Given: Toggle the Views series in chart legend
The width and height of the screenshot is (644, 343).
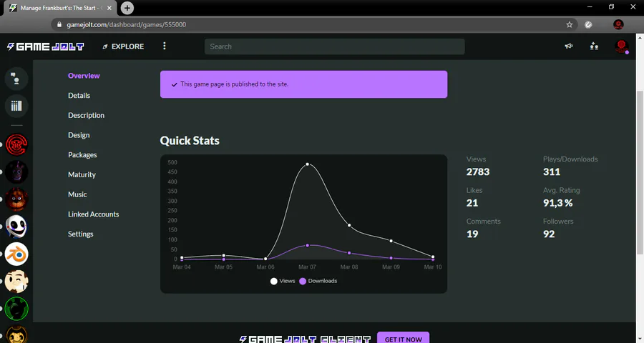Looking at the screenshot, I should pos(283,281).
